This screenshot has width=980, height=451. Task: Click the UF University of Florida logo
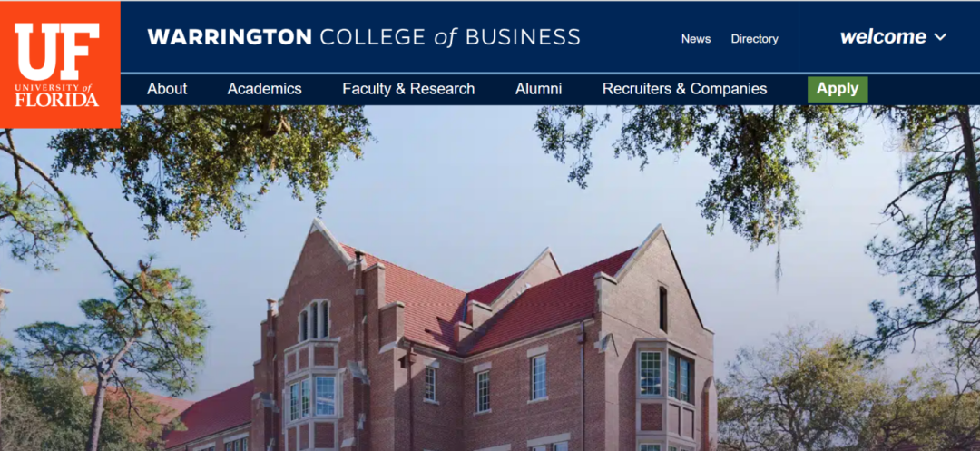pyautogui.click(x=60, y=64)
